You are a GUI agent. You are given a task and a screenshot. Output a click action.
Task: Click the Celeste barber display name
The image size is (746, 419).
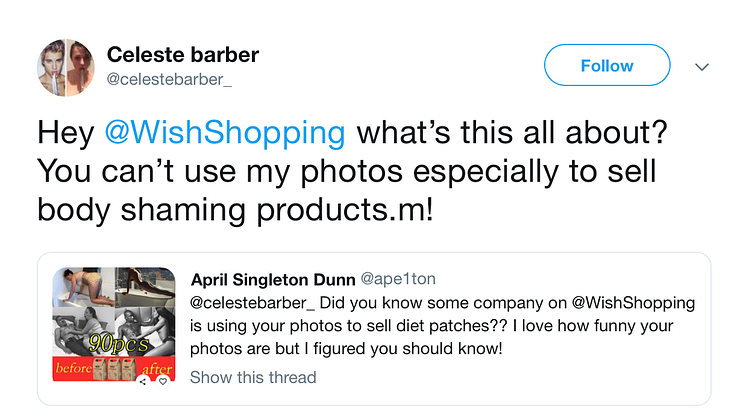click(183, 55)
